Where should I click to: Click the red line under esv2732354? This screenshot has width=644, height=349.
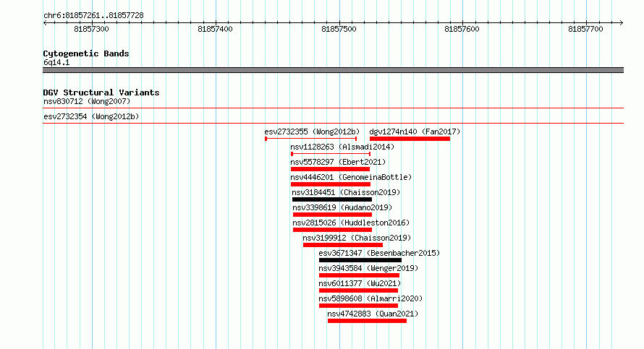pyautogui.click(x=333, y=124)
